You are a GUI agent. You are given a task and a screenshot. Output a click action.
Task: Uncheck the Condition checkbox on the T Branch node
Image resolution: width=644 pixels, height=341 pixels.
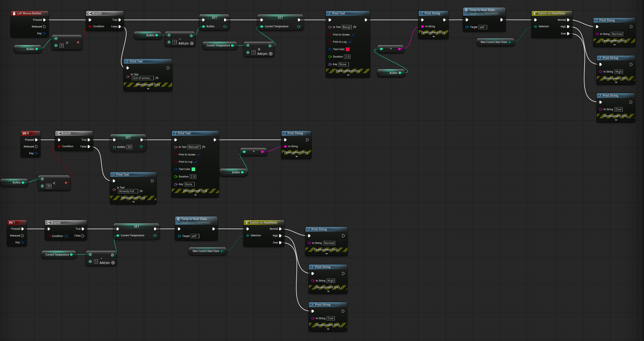66,236
